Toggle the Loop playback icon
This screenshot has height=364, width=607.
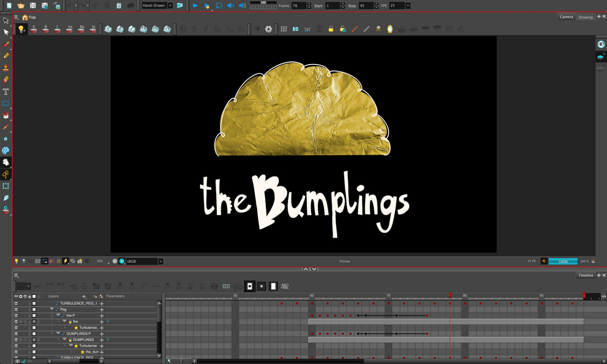[219, 5]
